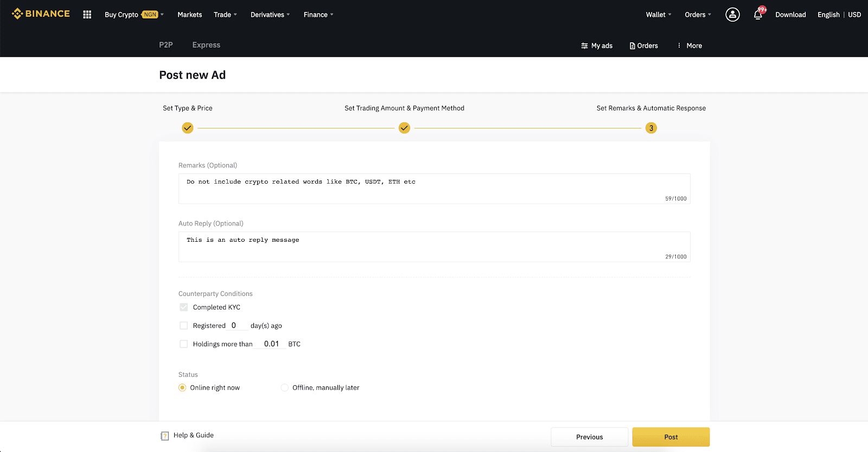
Task: Click the Download link
Action: (790, 15)
